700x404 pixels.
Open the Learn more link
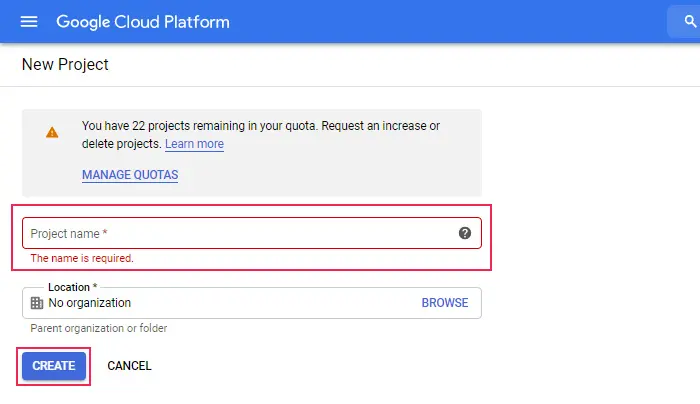tap(194, 144)
